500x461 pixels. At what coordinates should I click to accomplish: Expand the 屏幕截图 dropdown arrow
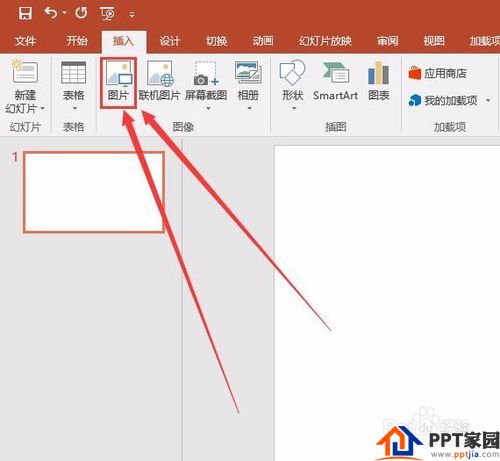208,108
